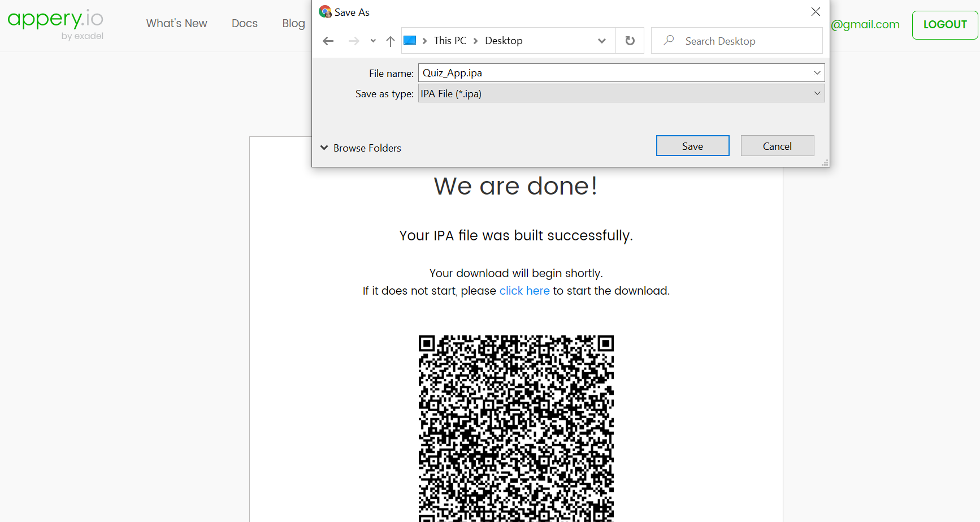Open recent locations dropdown arrow
This screenshot has width=980, height=522.
pos(373,41)
